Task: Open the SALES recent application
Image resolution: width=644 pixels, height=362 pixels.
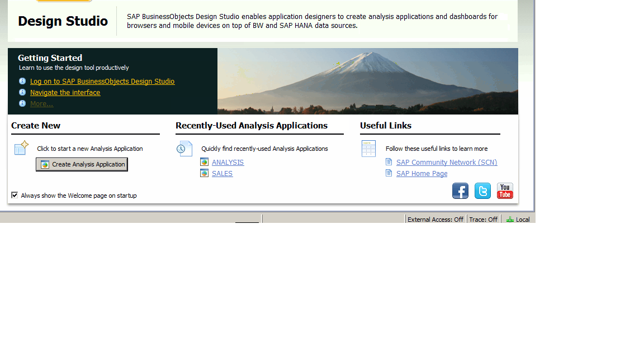Action: pyautogui.click(x=222, y=173)
